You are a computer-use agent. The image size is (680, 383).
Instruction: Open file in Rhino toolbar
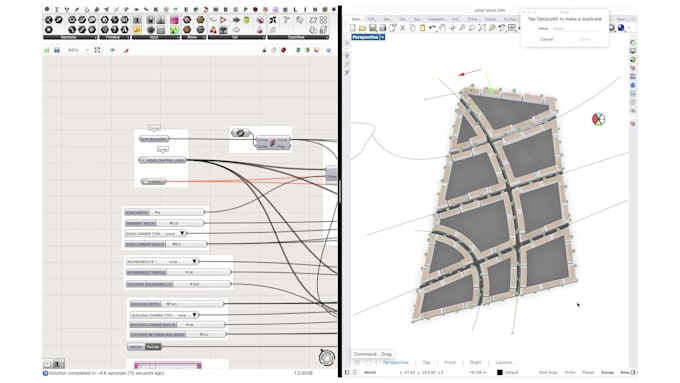pos(363,28)
